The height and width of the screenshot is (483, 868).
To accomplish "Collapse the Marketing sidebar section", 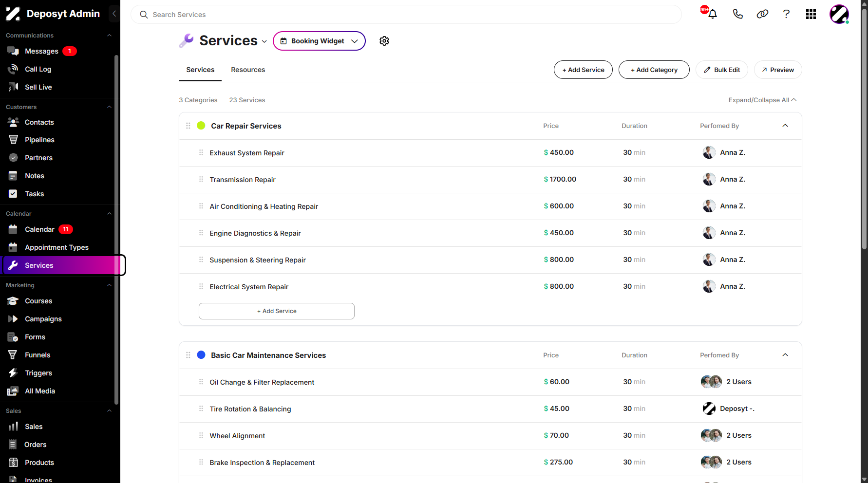I will (x=109, y=285).
